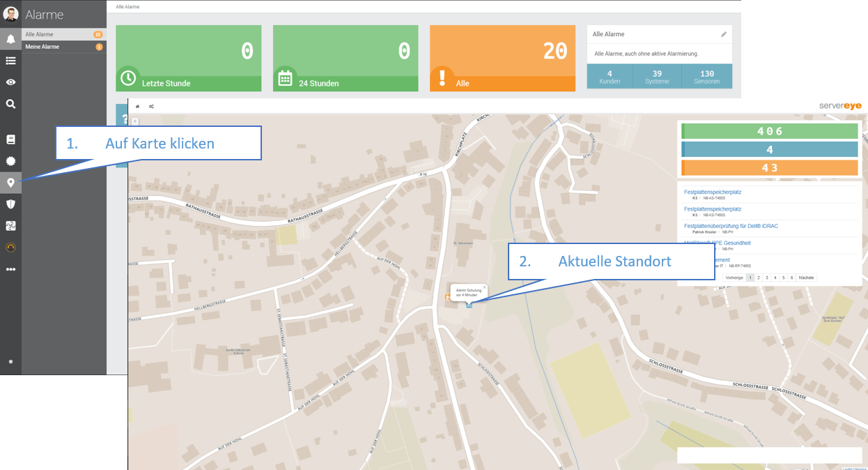Open the map via location pin icon
Image resolution: width=868 pixels, height=470 pixels.
(10, 183)
